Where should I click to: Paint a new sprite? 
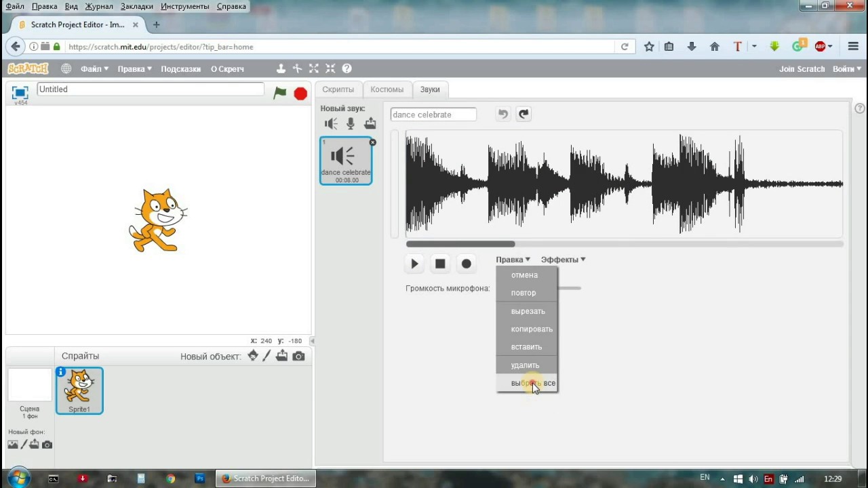267,356
